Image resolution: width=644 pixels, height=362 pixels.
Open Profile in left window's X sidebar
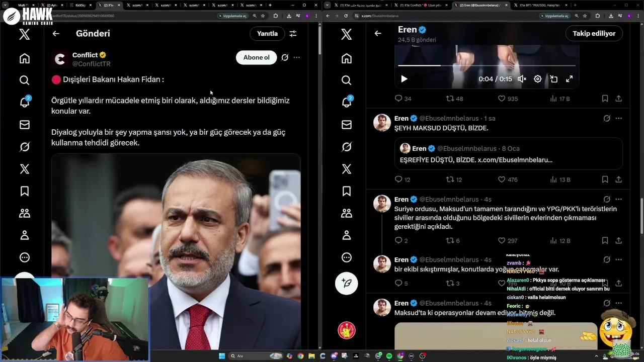point(24,235)
